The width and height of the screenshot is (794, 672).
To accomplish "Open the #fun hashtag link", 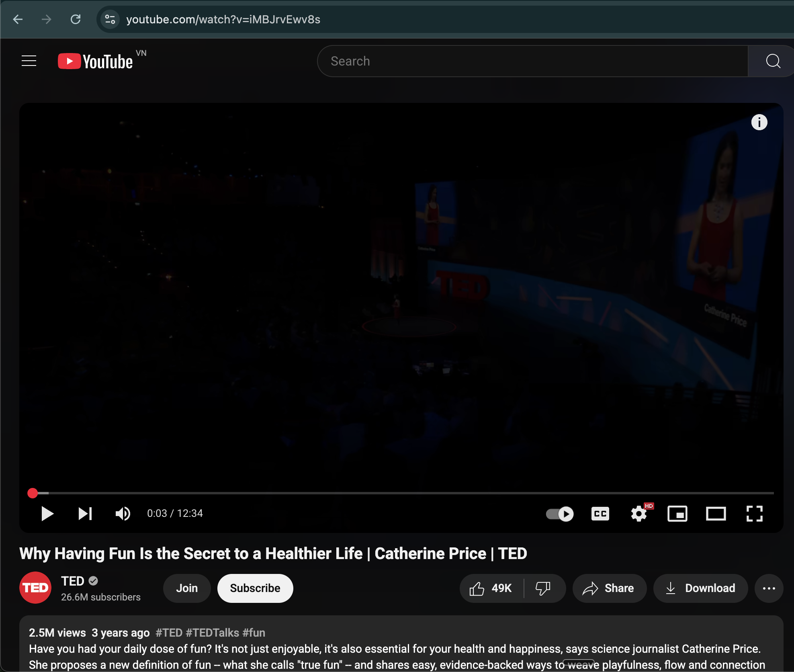I will (254, 633).
